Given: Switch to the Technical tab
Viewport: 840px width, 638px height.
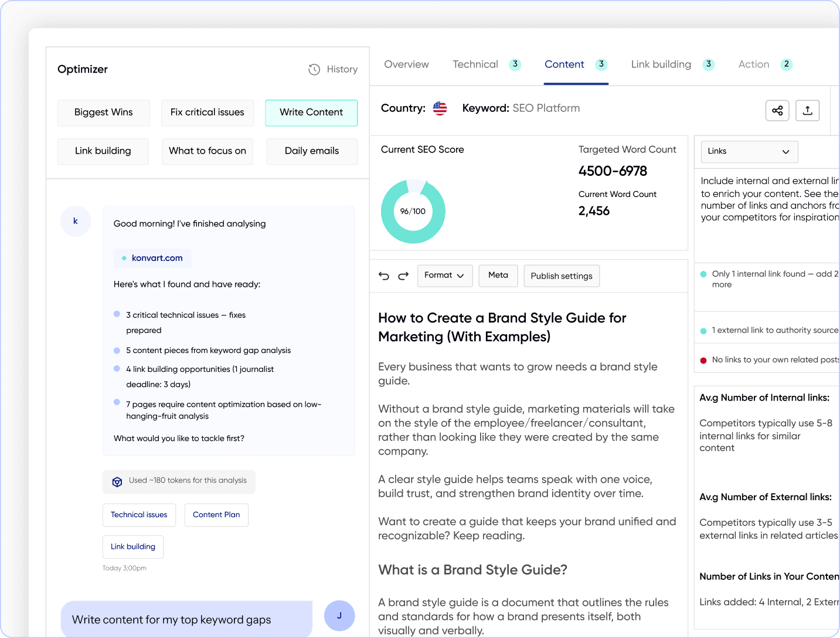Looking at the screenshot, I should pos(475,65).
